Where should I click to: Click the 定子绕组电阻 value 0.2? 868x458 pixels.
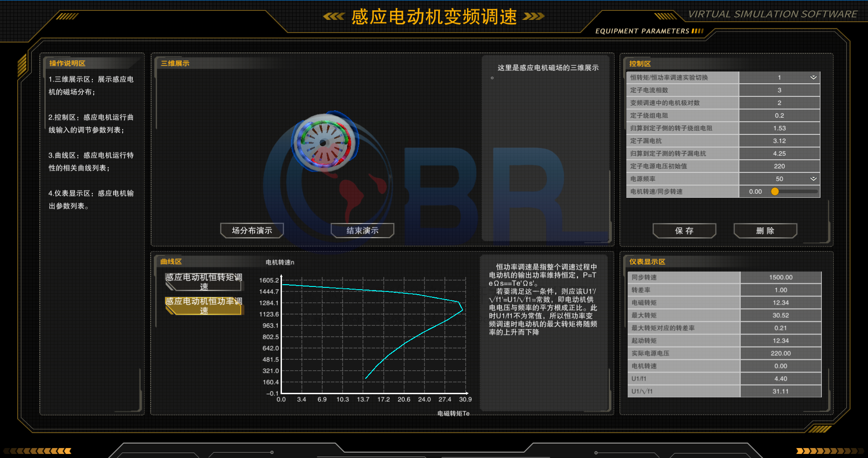(779, 115)
